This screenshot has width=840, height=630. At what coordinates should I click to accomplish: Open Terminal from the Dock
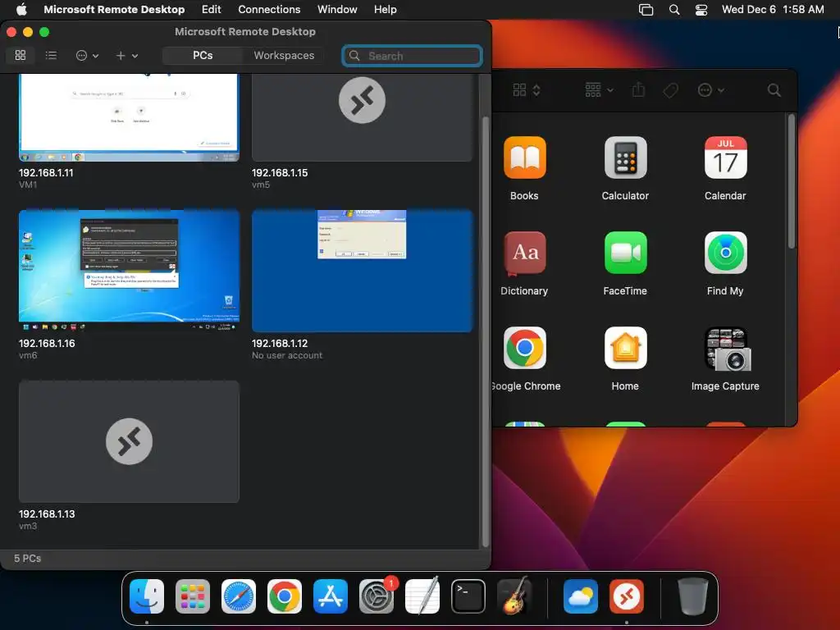[468, 596]
